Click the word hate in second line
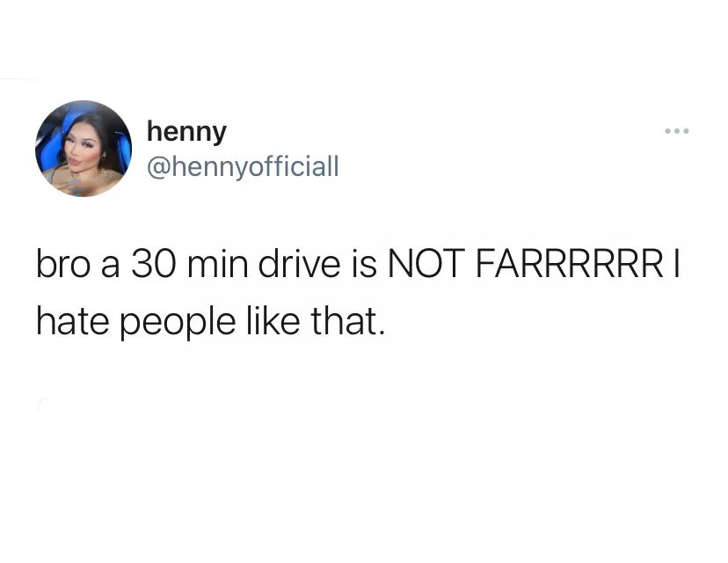Image resolution: width=728 pixels, height=563 pixels. [x=72, y=321]
